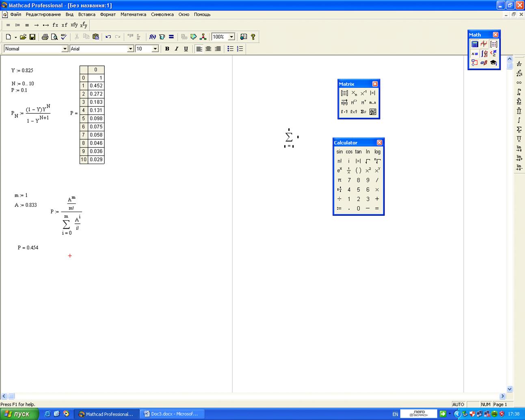Open the zoom 100% dropdown
525x420 pixels.
tap(231, 37)
